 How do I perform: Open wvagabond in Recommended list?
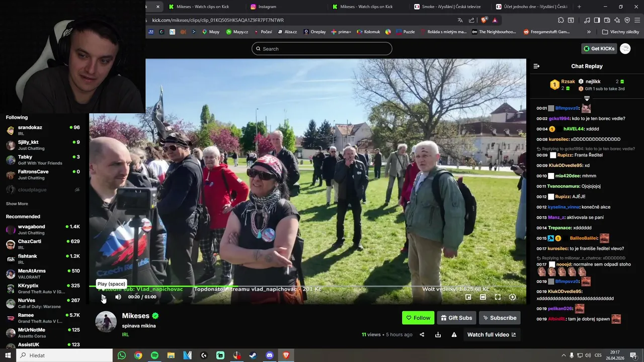click(x=43, y=229)
